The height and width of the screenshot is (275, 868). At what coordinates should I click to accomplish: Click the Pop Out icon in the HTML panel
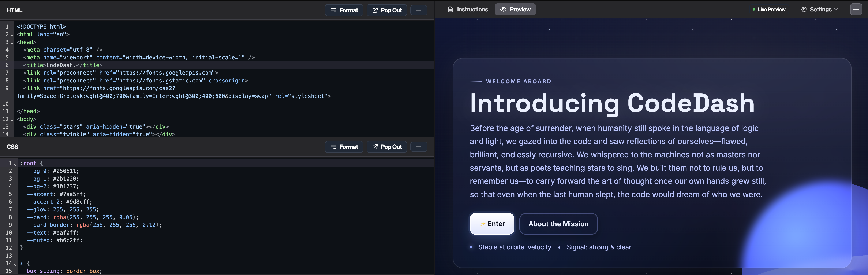(x=375, y=10)
